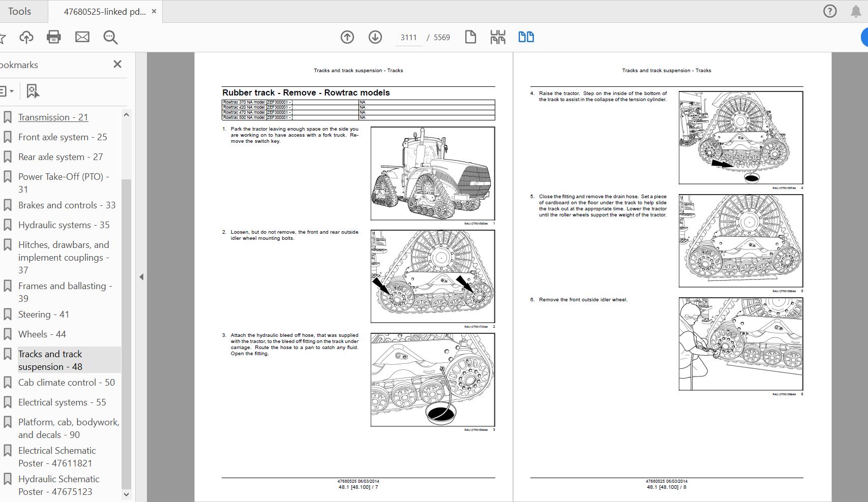This screenshot has width=868, height=502.
Task: Click the tractor illustration in step 1
Action: [x=433, y=173]
